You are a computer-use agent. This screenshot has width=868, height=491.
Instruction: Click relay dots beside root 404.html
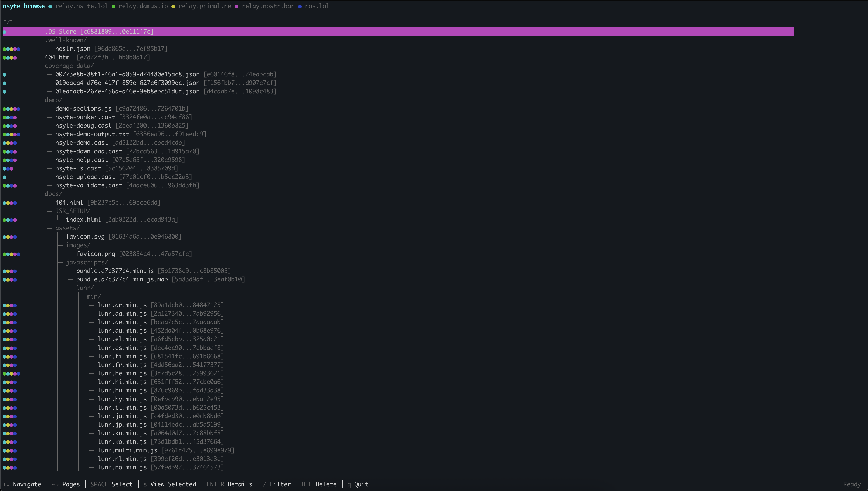(10, 58)
